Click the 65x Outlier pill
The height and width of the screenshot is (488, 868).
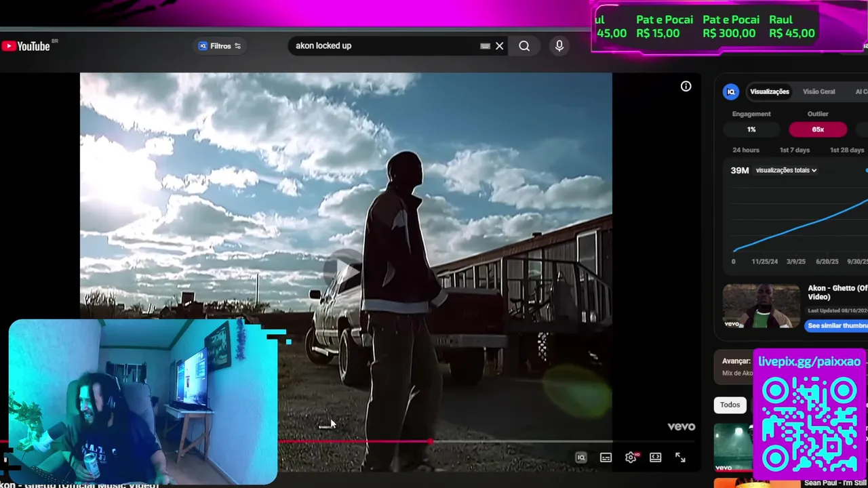pyautogui.click(x=818, y=129)
